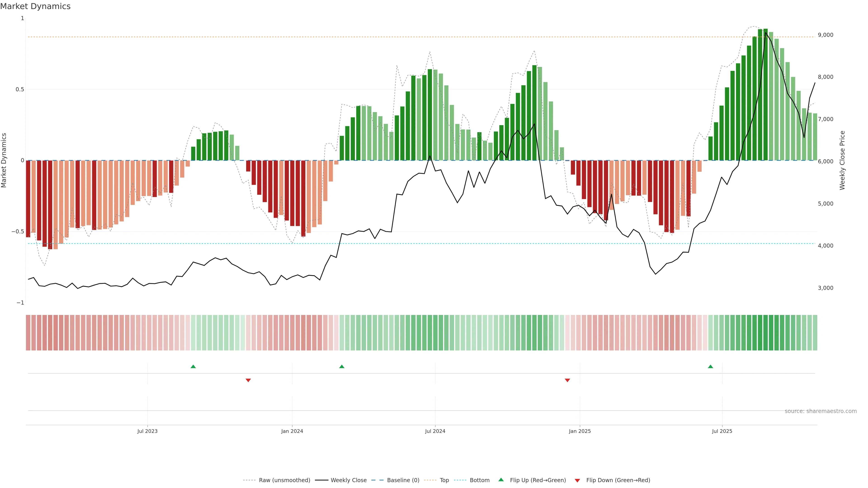Image resolution: width=868 pixels, height=488 pixels.
Task: Click the green flip-up marker near March 2024
Action: pyautogui.click(x=342, y=366)
